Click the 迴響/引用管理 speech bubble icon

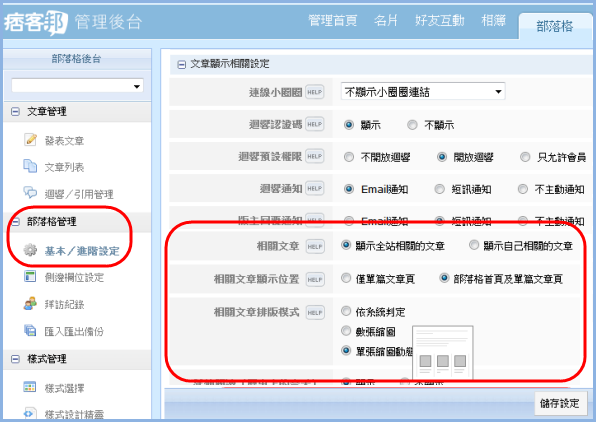point(30,193)
